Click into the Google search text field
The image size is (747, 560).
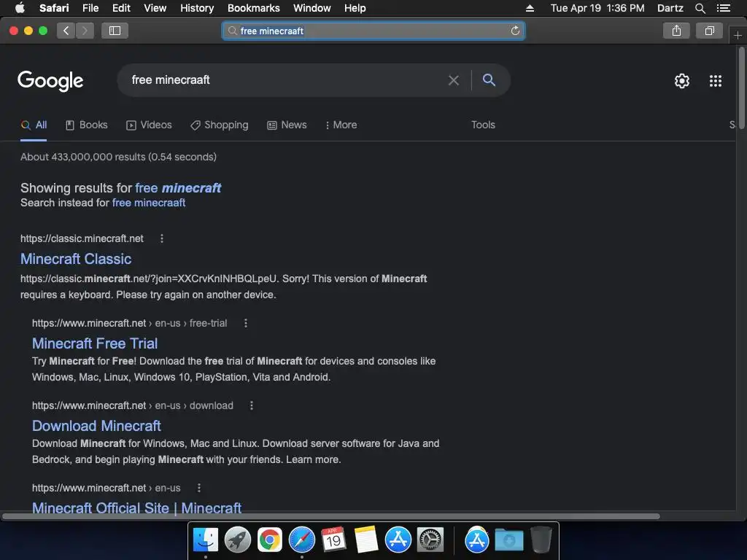click(x=286, y=80)
